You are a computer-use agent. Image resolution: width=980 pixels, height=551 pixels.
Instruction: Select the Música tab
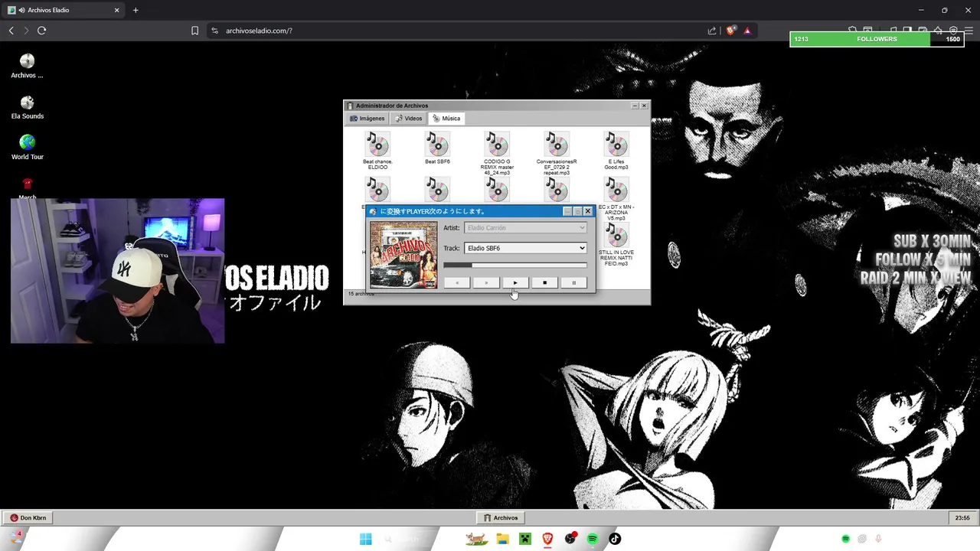click(x=446, y=119)
